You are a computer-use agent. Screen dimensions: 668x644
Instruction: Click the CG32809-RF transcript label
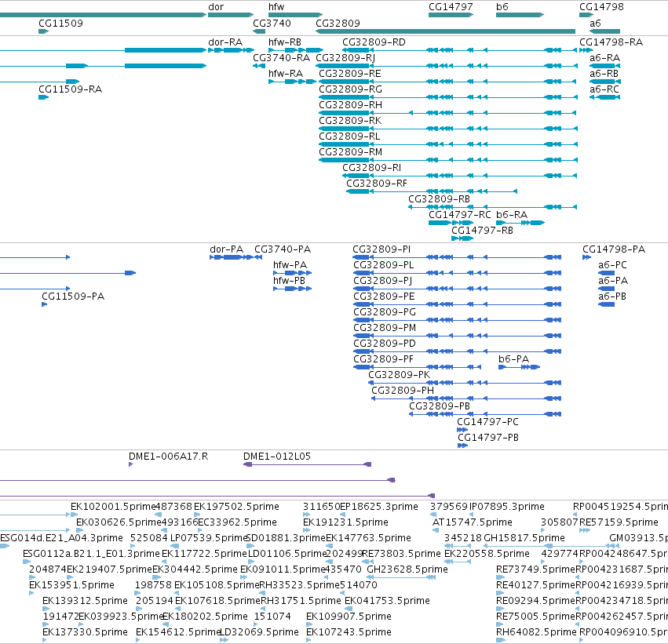tap(377, 184)
